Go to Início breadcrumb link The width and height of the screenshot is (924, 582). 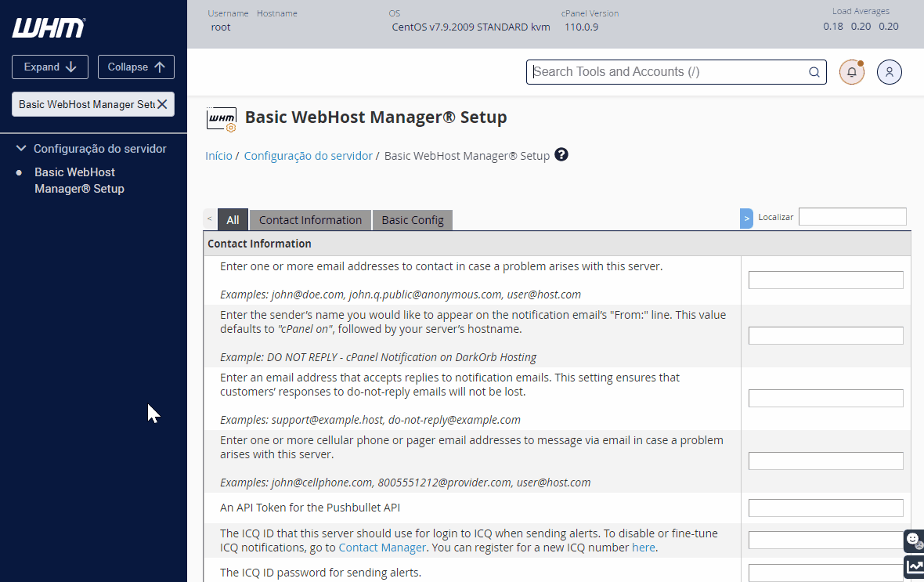[218, 156]
